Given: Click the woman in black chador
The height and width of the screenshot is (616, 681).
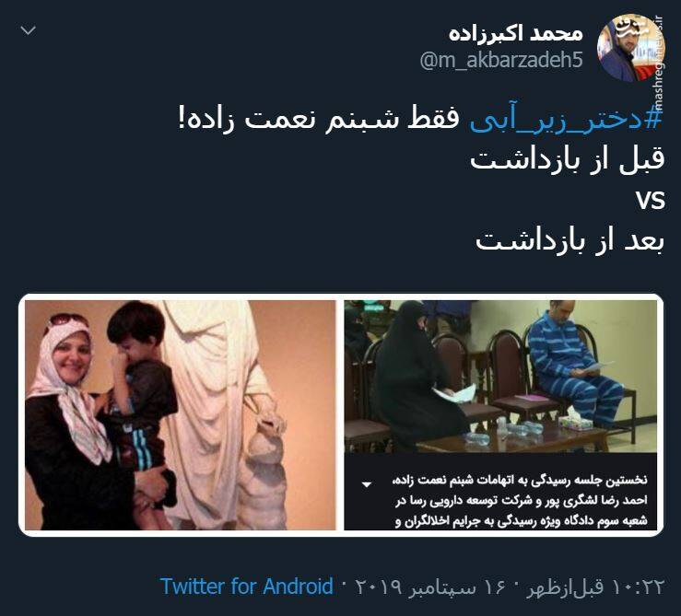Looking at the screenshot, I should pyautogui.click(x=414, y=373).
